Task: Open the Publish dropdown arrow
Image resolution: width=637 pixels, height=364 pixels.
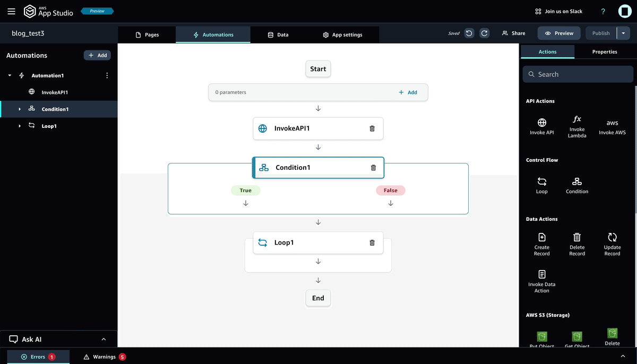Action: pyautogui.click(x=623, y=33)
